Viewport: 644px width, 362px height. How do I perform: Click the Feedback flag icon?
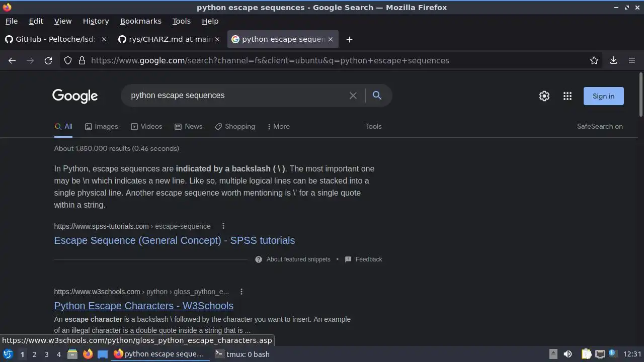tap(348, 259)
